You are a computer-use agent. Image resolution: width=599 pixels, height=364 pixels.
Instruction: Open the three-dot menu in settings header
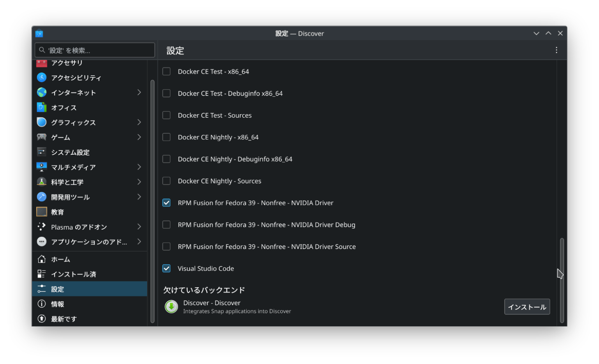coord(556,50)
